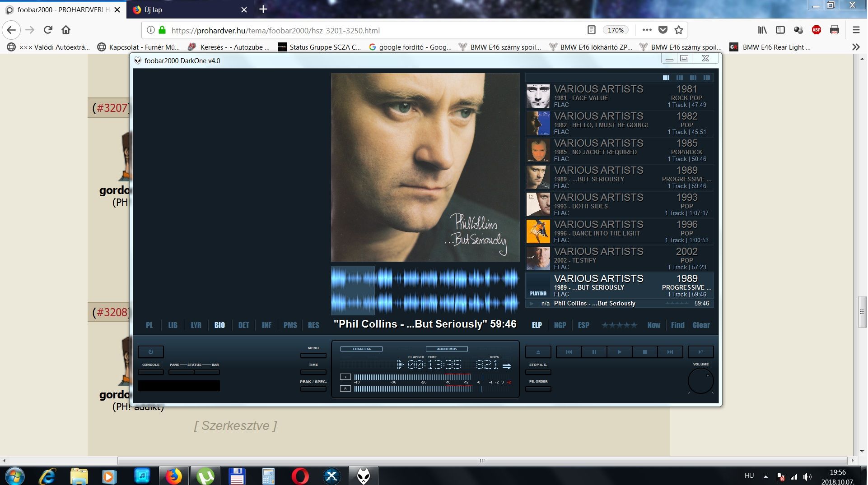Screen dimensions: 868x485
Task: Select the third playlist layout icon
Action: pyautogui.click(x=693, y=78)
